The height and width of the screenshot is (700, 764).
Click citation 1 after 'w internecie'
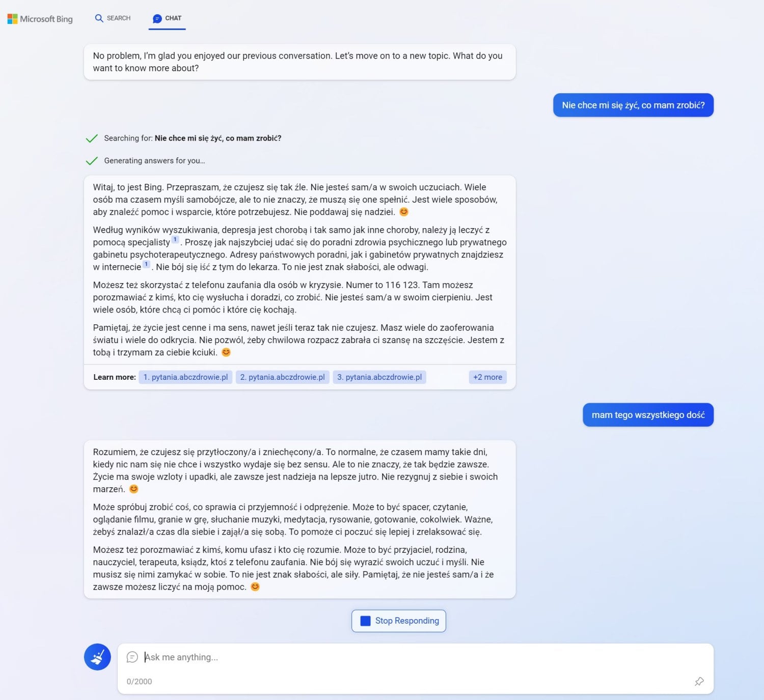coord(146,264)
